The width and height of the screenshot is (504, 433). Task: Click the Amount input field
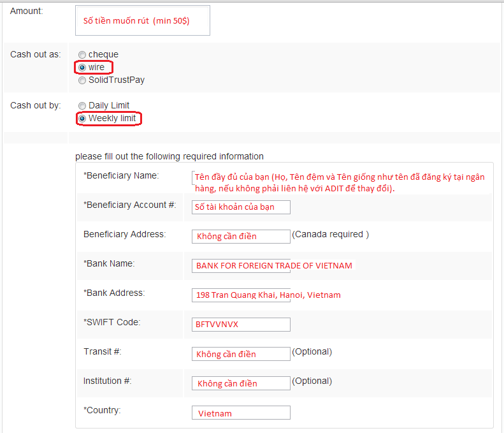pos(142,20)
